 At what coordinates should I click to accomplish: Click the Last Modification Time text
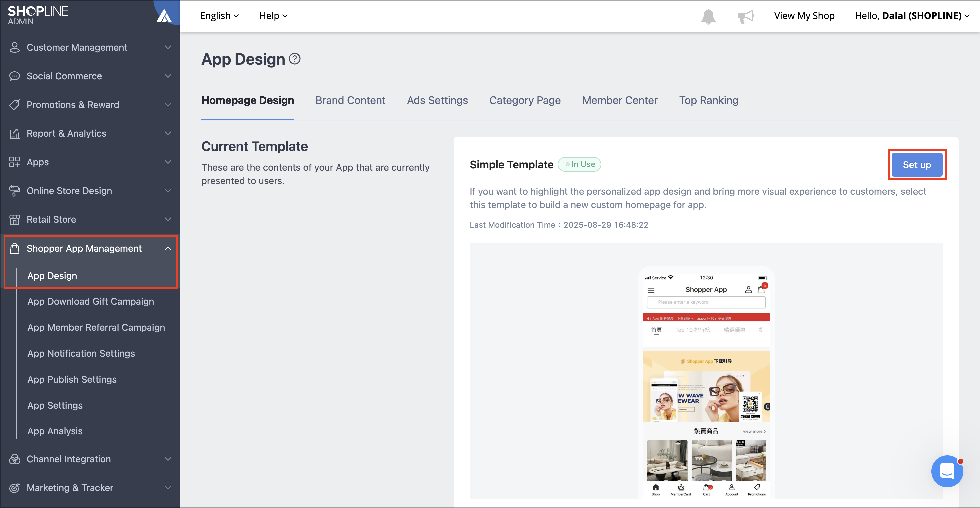click(x=559, y=225)
